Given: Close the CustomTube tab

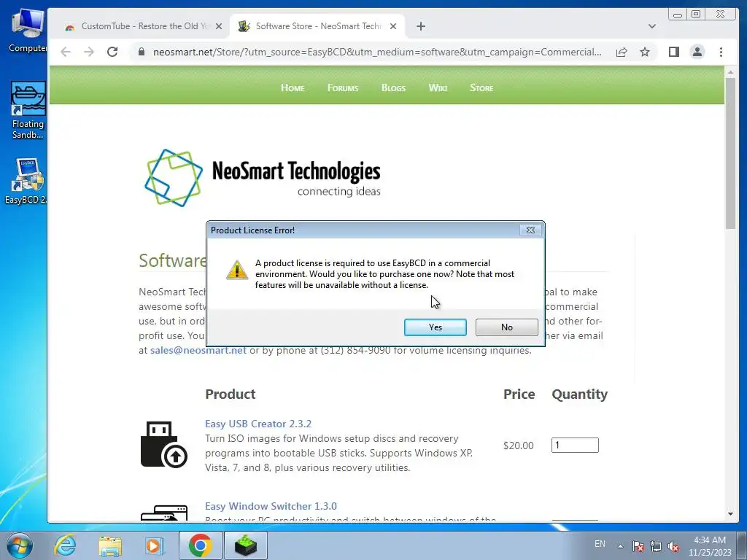Looking at the screenshot, I should click(x=219, y=27).
